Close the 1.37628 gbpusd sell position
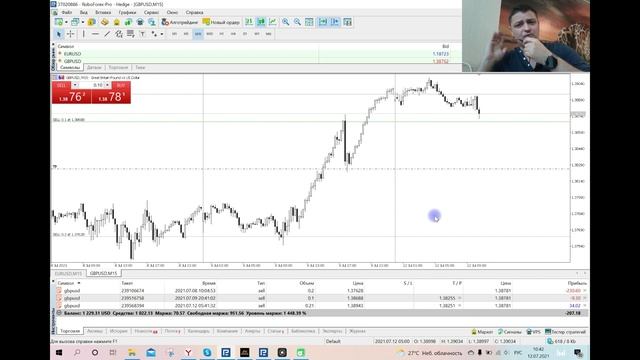 585,291
